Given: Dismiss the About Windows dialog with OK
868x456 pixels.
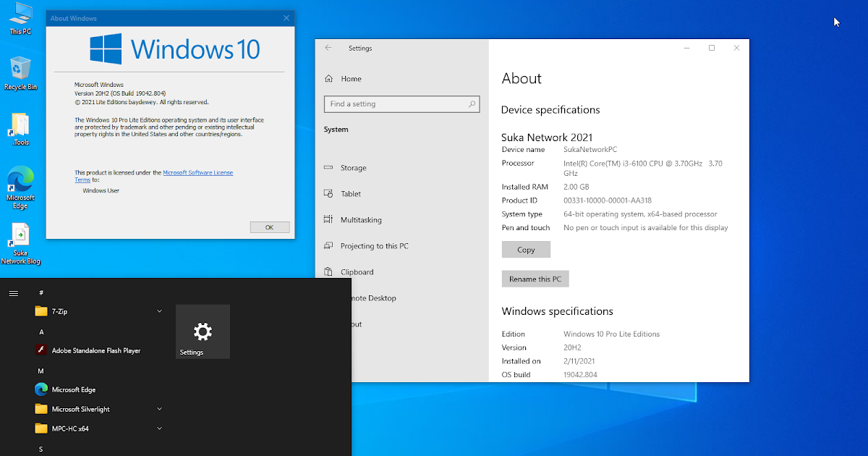Looking at the screenshot, I should pos(269,227).
